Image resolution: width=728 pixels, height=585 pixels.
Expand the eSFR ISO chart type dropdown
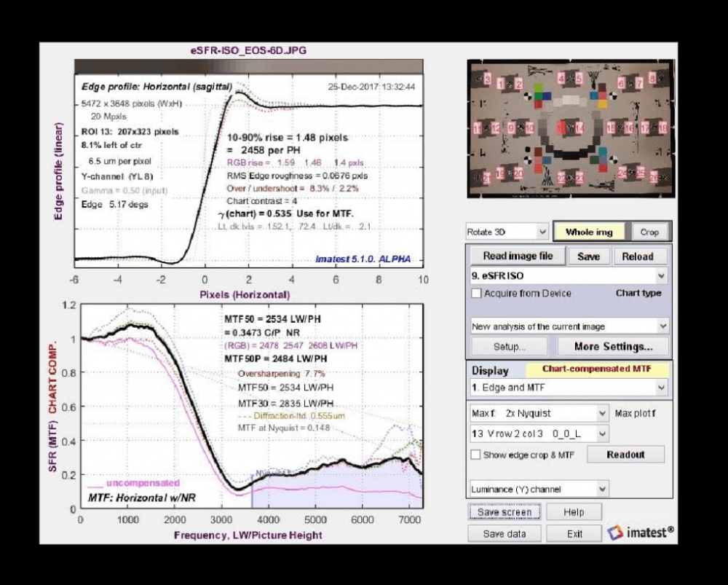pyautogui.click(x=567, y=276)
